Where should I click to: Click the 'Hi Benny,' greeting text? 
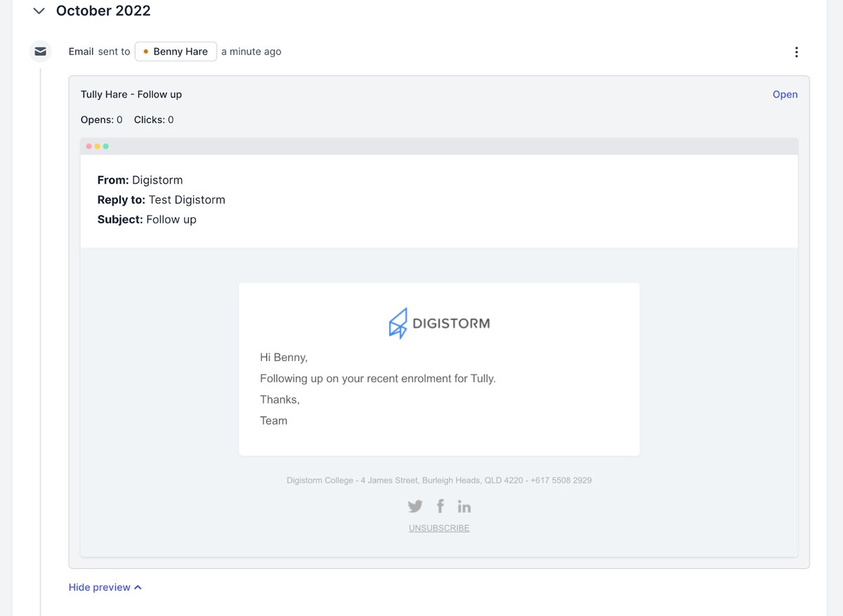coord(284,358)
